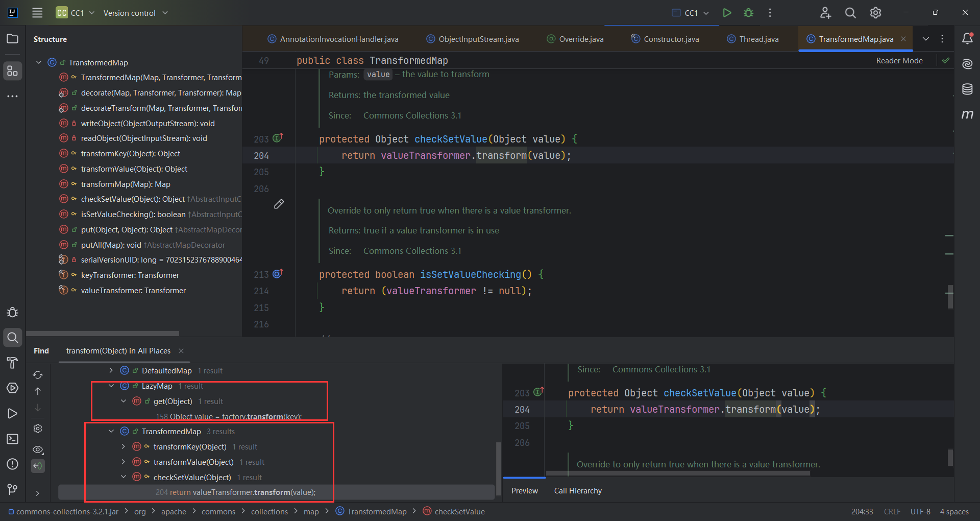Open the Problems tool window
The image size is (980, 521).
[12, 464]
